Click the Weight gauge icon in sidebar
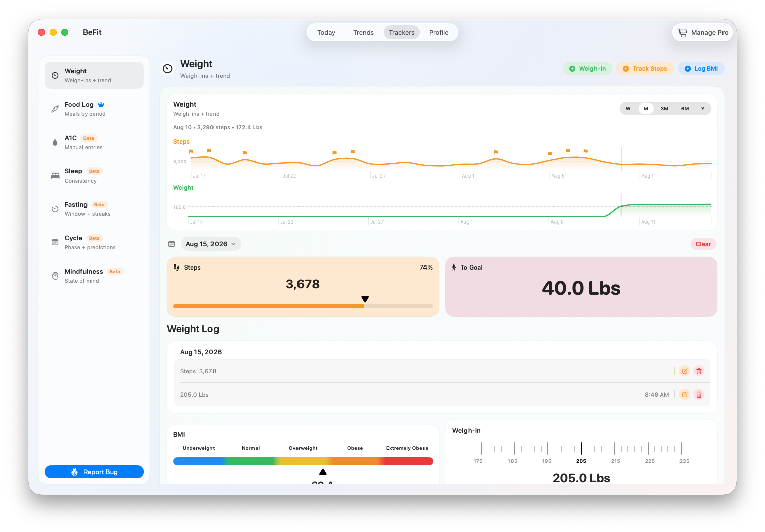Viewport: 765px width, 532px height. coord(55,75)
